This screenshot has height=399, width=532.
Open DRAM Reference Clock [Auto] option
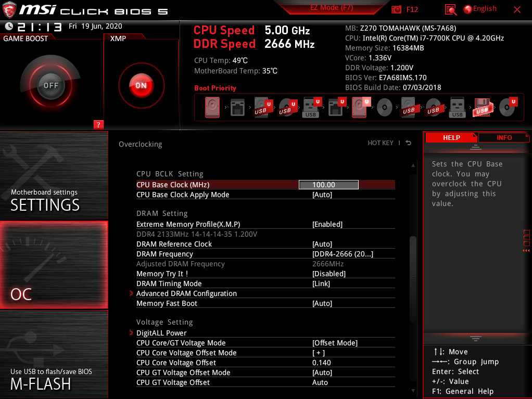click(x=265, y=244)
